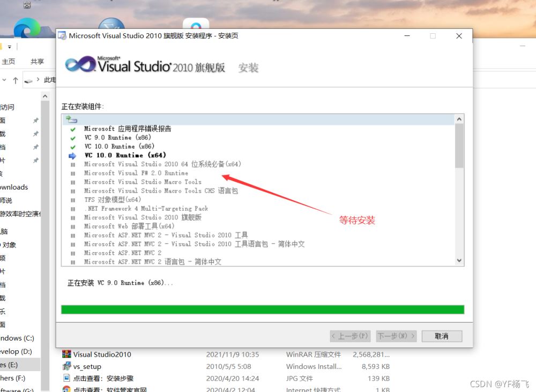Viewport: 536px width, 392px height.
Task: Click the pending icon beside .NET Framework 4 Multi-Targeting Pack
Action: pyautogui.click(x=73, y=209)
